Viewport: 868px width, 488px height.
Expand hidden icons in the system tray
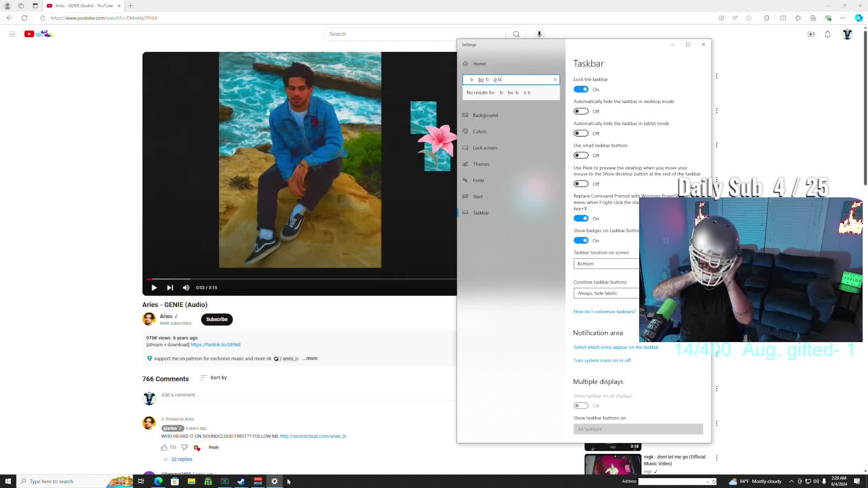[793, 481]
